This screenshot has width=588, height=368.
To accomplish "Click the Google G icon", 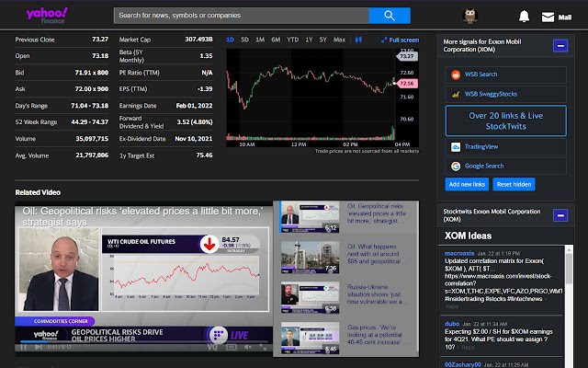I will (x=456, y=166).
